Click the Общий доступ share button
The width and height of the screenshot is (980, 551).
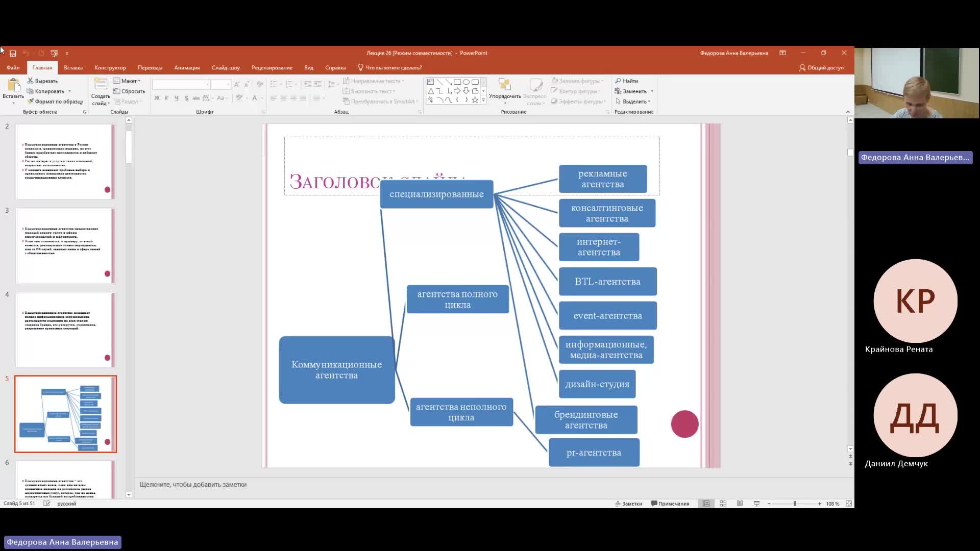(821, 67)
